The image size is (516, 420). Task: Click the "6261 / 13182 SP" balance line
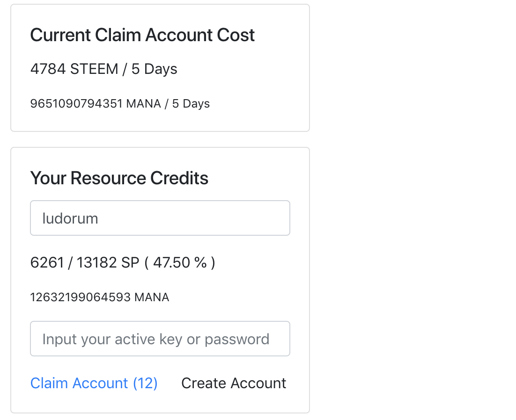tap(84, 263)
